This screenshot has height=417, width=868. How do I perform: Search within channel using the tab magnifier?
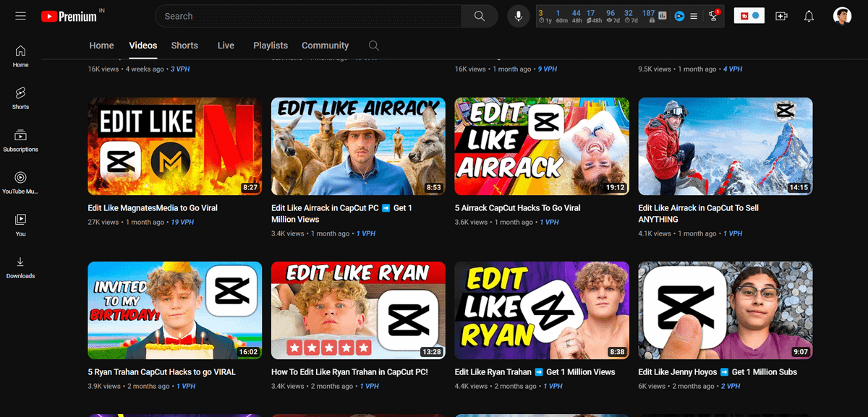(x=373, y=46)
